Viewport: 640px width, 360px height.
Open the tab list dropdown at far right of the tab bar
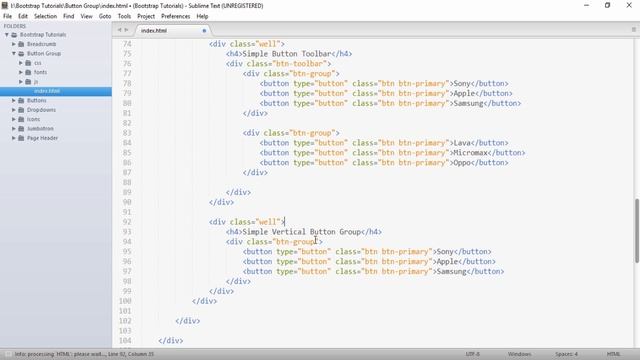coord(633,30)
